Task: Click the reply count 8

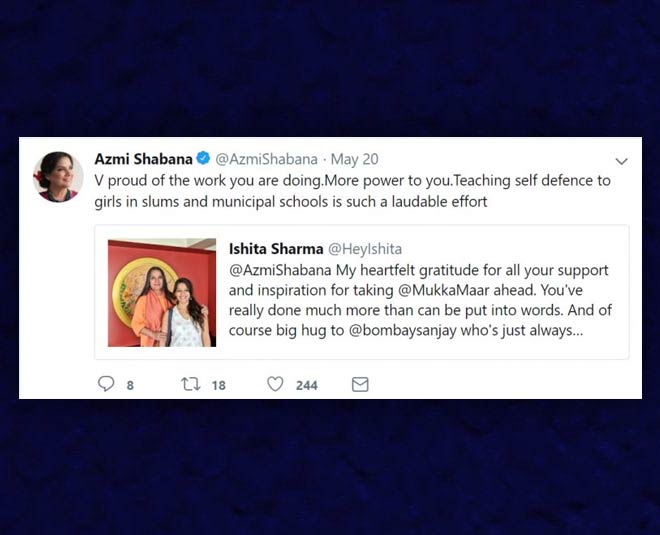Action: click(130, 385)
